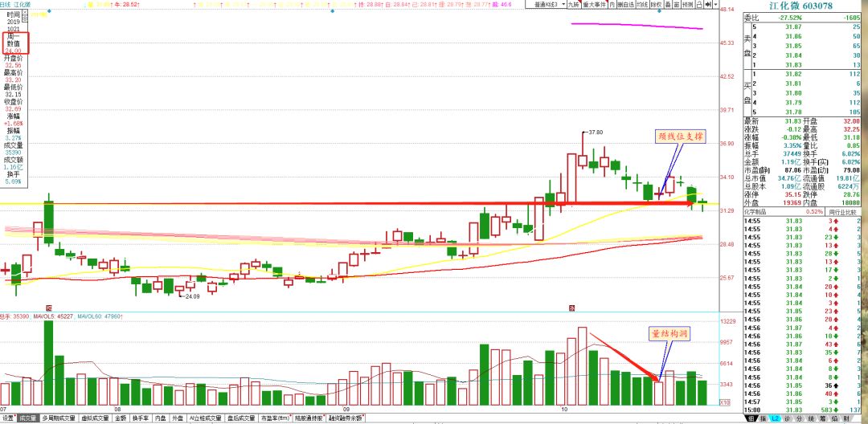Click the 日线 江化微 chart title label

pos(15,5)
